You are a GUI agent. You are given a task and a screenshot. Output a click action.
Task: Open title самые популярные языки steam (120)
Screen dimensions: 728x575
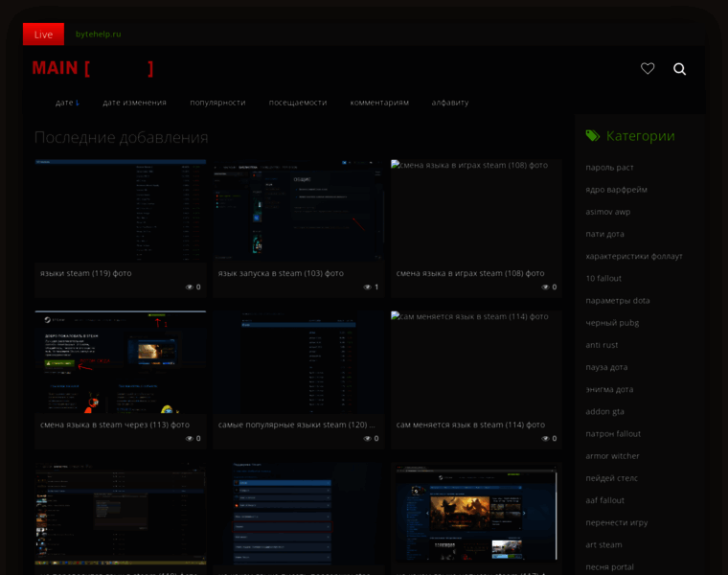[x=297, y=425]
